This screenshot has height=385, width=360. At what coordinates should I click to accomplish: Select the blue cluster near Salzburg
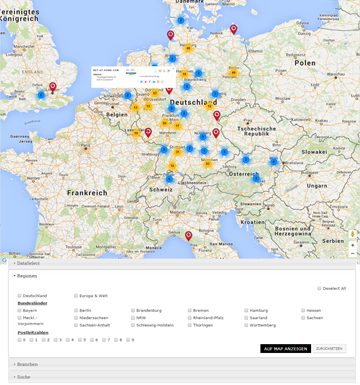point(246,160)
